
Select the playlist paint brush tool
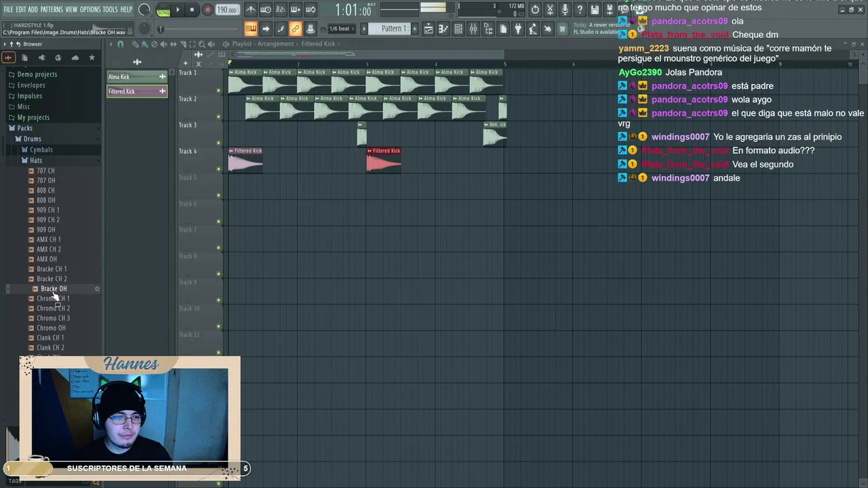click(x=144, y=44)
